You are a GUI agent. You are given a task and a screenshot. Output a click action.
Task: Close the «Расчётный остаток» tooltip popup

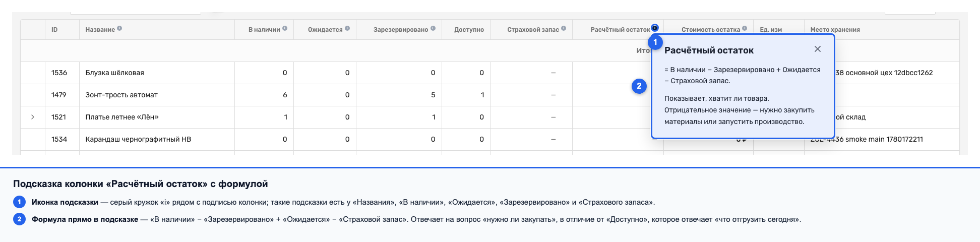coord(817,49)
